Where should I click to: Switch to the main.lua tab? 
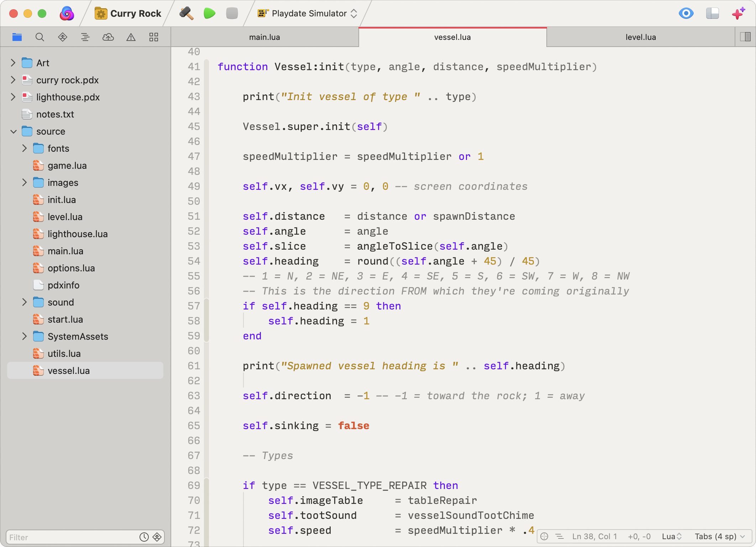[264, 37]
